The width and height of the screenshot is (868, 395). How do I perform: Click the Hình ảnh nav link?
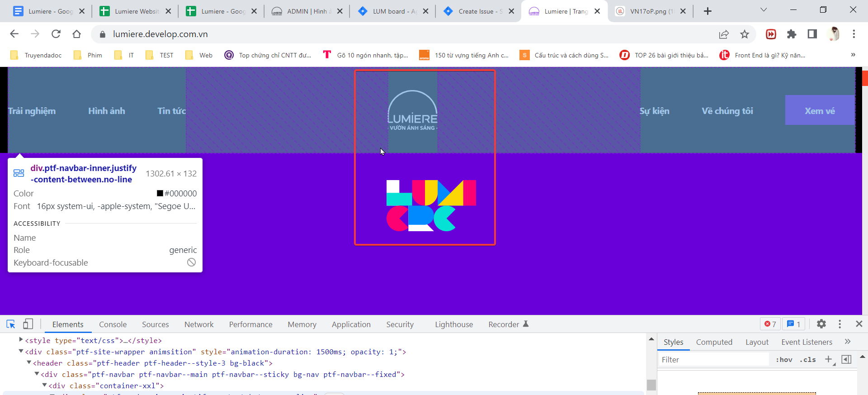pyautogui.click(x=107, y=111)
